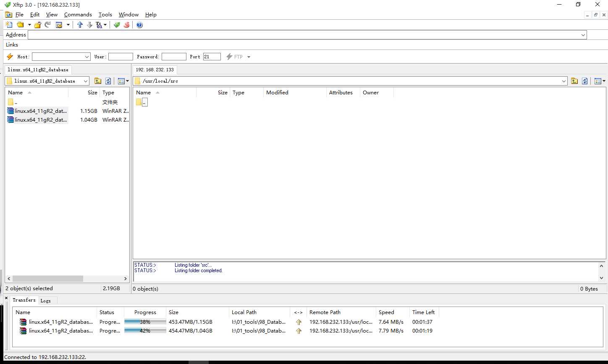Open the session properties toolbar icon
This screenshot has height=364, width=608.
pos(59,25)
